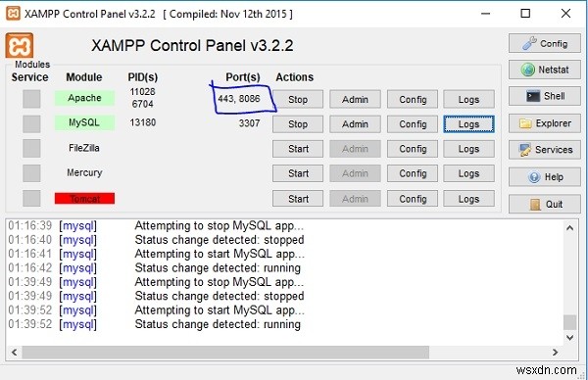Click the FileZilla module label
Screen dimensions: 588x380
point(84,148)
